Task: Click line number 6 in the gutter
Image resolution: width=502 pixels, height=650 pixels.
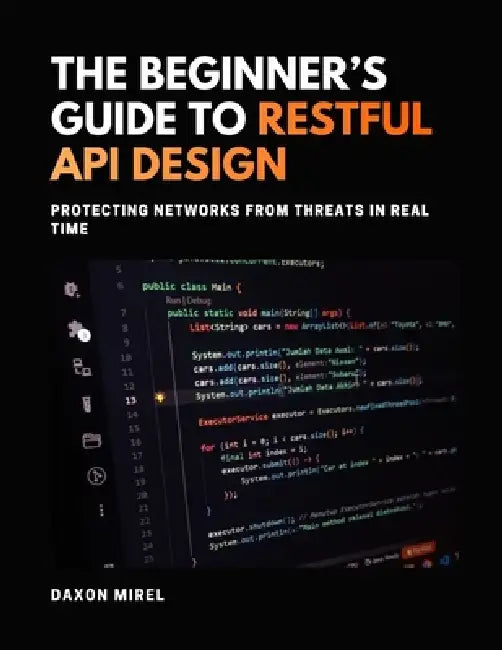Action: 121,286
